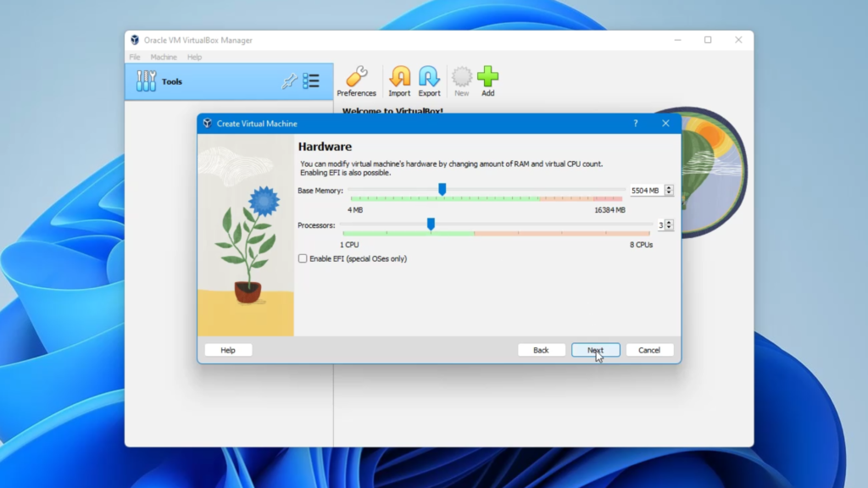The image size is (868, 488).
Task: Increase processor count with up arrow
Action: click(670, 223)
